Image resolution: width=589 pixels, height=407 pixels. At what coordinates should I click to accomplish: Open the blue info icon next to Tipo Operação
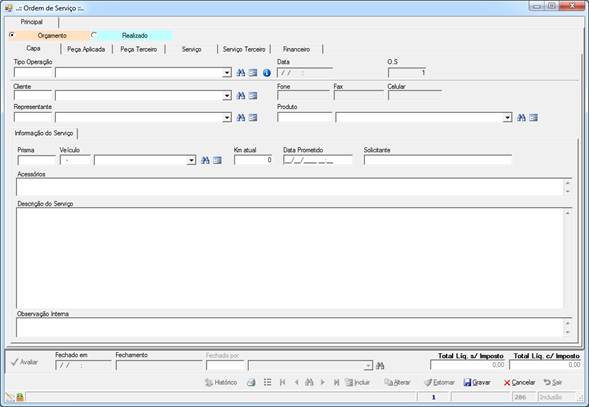pos(267,73)
